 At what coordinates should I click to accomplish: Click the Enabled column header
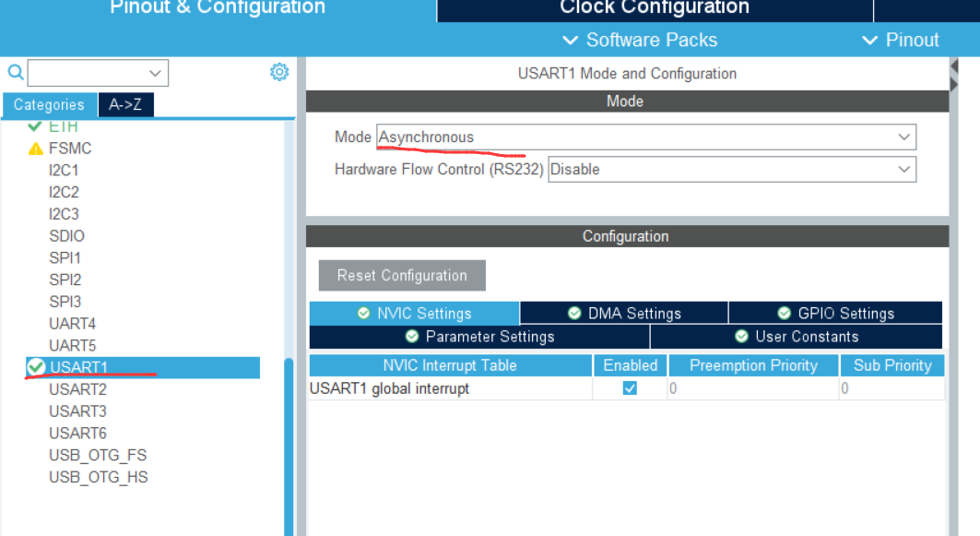click(x=630, y=365)
